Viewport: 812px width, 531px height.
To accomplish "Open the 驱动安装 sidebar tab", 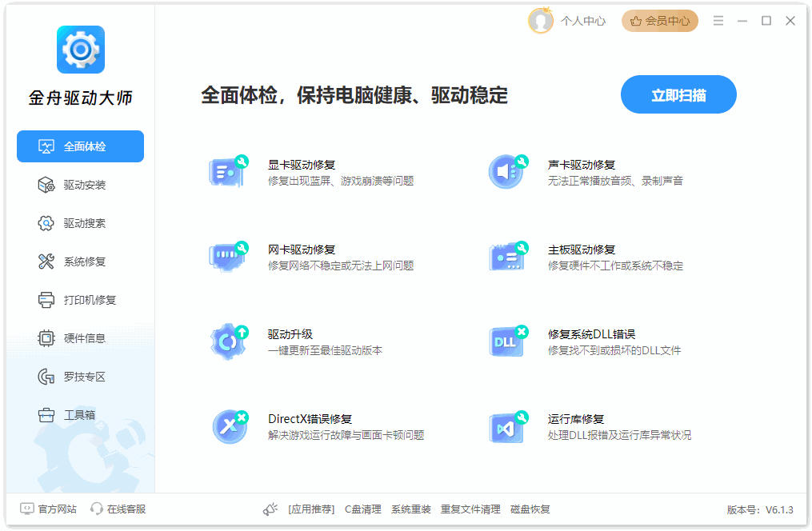I will click(80, 185).
